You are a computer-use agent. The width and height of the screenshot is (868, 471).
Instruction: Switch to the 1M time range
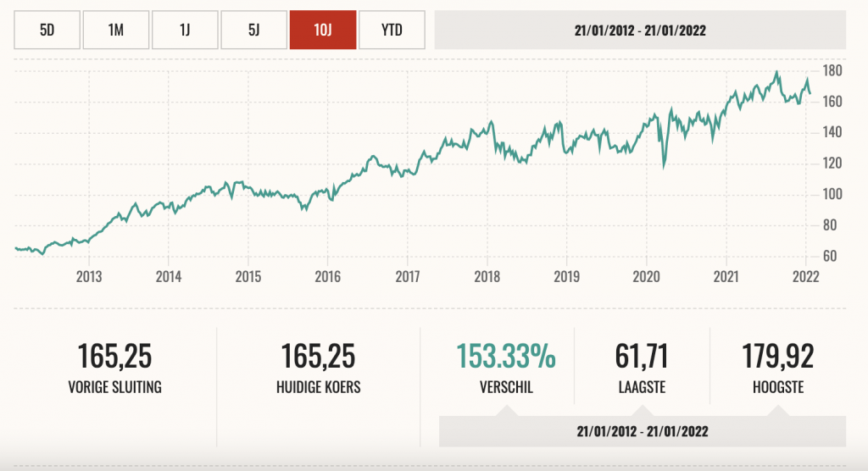coord(116,30)
